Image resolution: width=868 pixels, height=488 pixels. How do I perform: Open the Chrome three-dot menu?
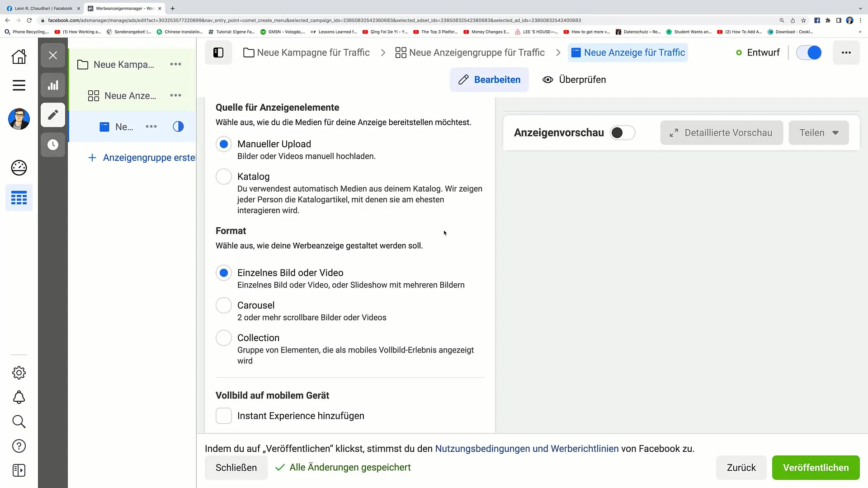(860, 20)
